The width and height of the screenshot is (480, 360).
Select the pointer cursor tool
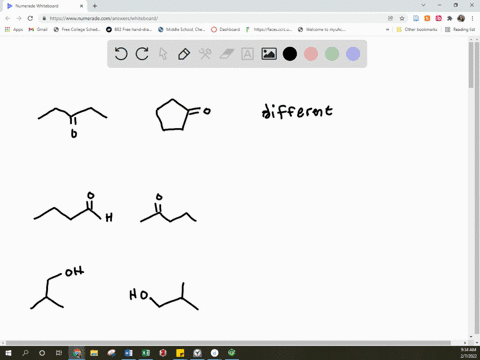point(163,54)
